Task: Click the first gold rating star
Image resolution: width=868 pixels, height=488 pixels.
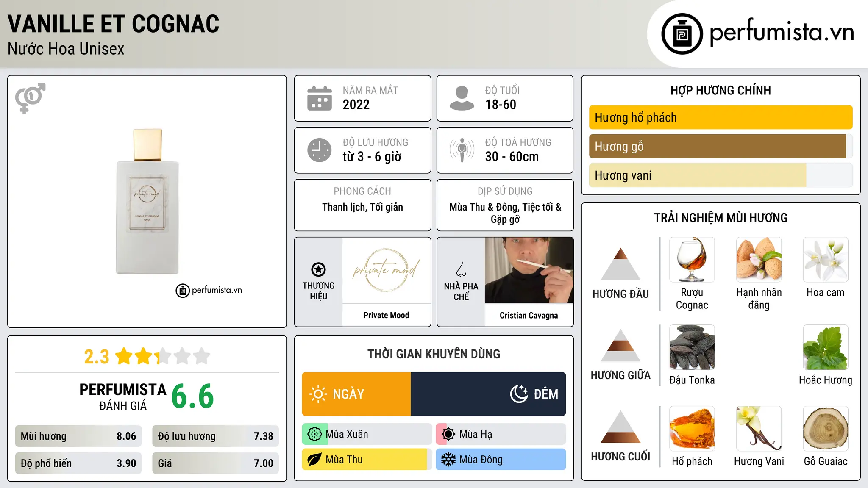Action: (124, 356)
